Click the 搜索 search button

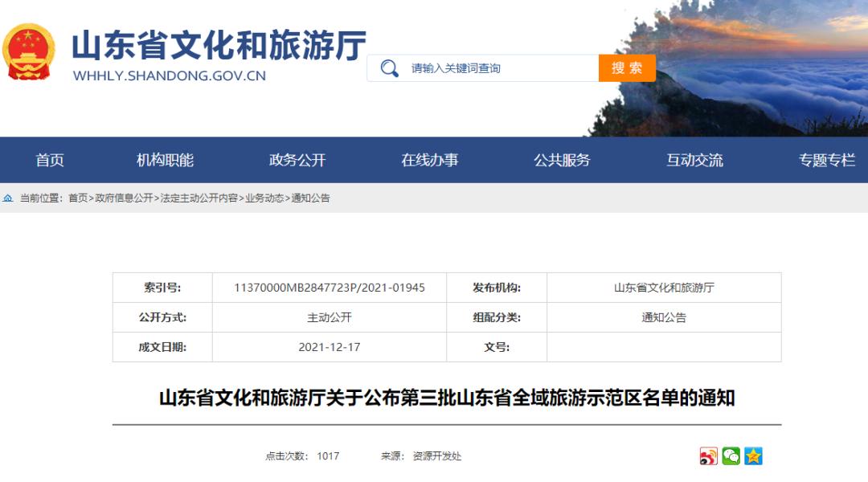[x=627, y=68]
